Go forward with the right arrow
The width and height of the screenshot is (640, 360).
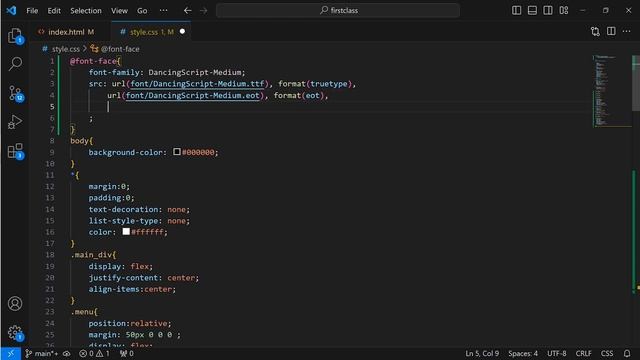(204, 11)
